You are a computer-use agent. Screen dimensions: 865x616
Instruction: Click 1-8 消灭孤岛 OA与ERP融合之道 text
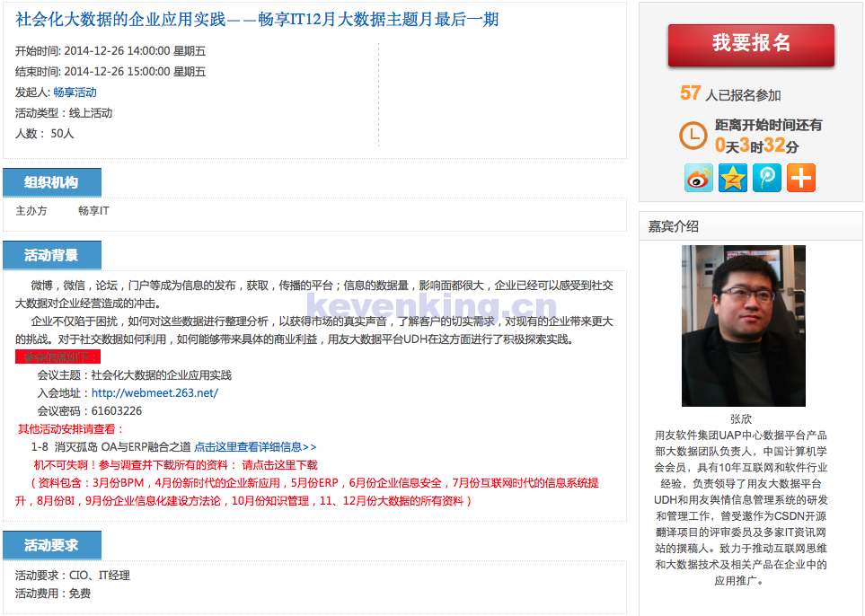point(110,446)
